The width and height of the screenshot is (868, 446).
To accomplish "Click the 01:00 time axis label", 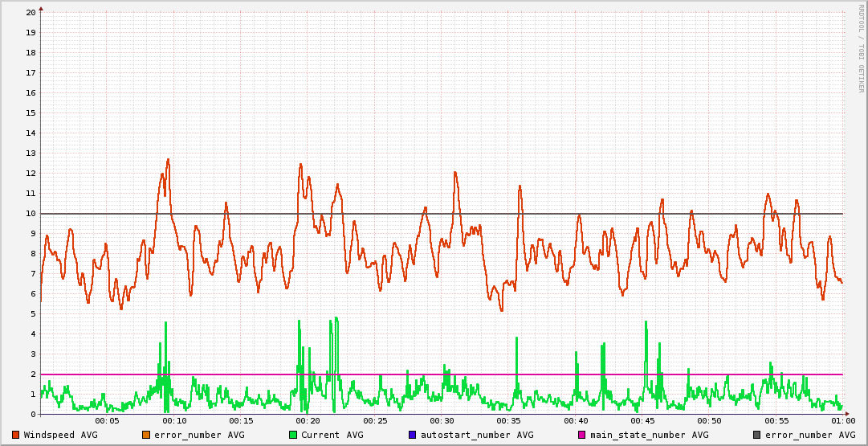I will point(842,421).
